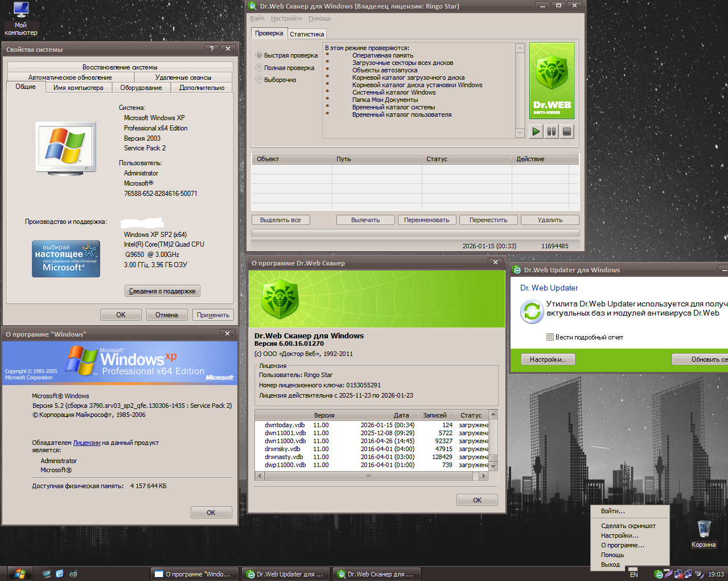The image size is (728, 581).
Task: Click the raccoon quick launch icon
Action: [x=73, y=574]
